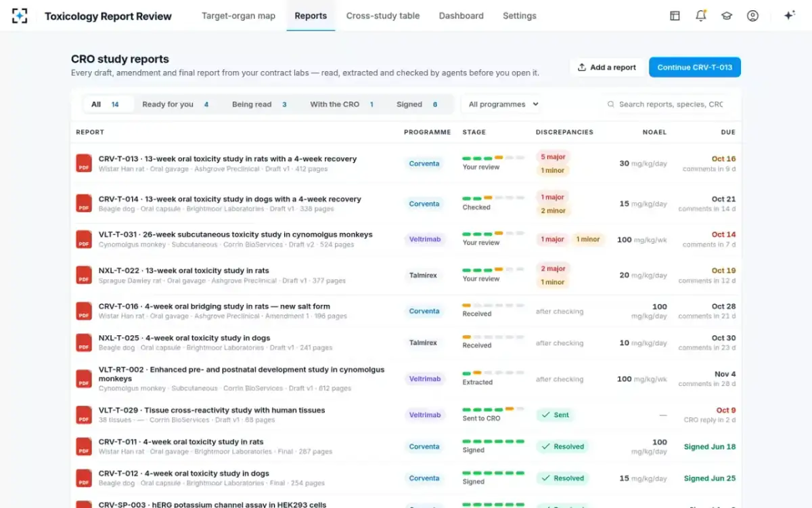Select the Reports tab
This screenshot has height=508, width=812.
point(311,16)
